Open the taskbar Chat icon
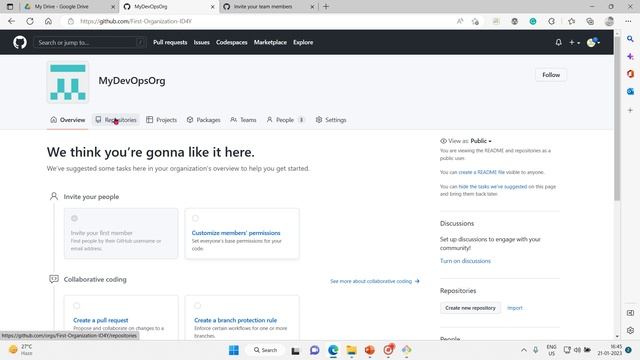Screen dimensions: 640x360 click(314, 350)
